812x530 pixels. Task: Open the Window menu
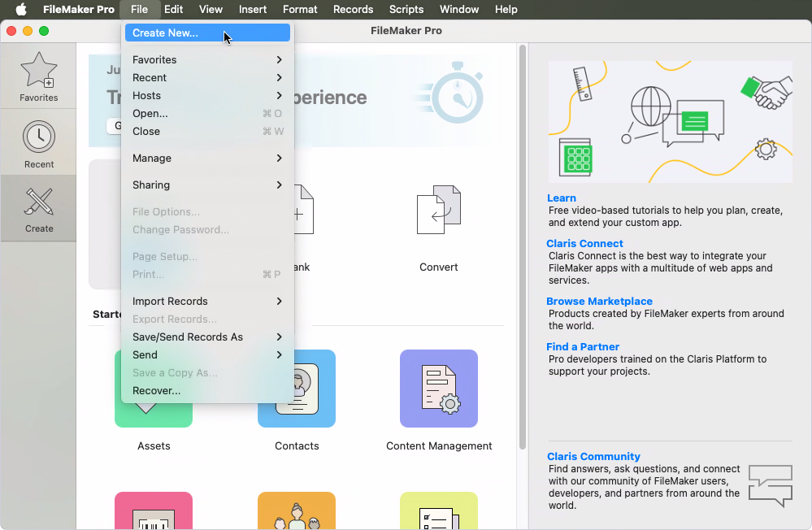coord(458,9)
